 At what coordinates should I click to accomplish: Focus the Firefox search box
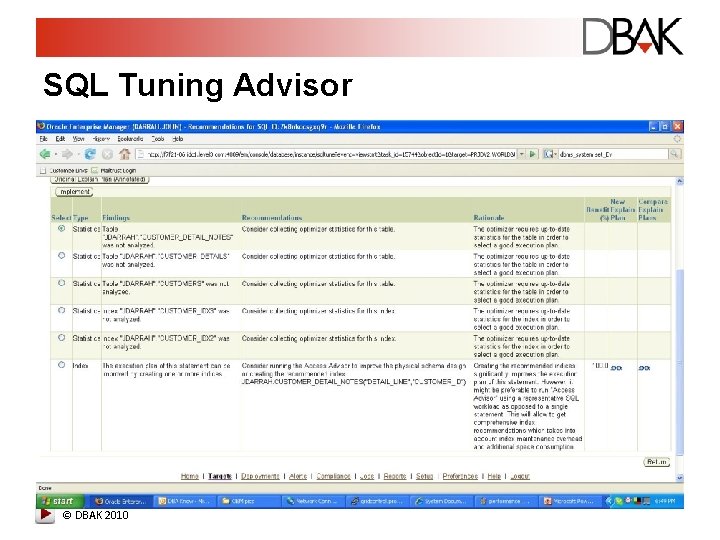[x=613, y=154]
